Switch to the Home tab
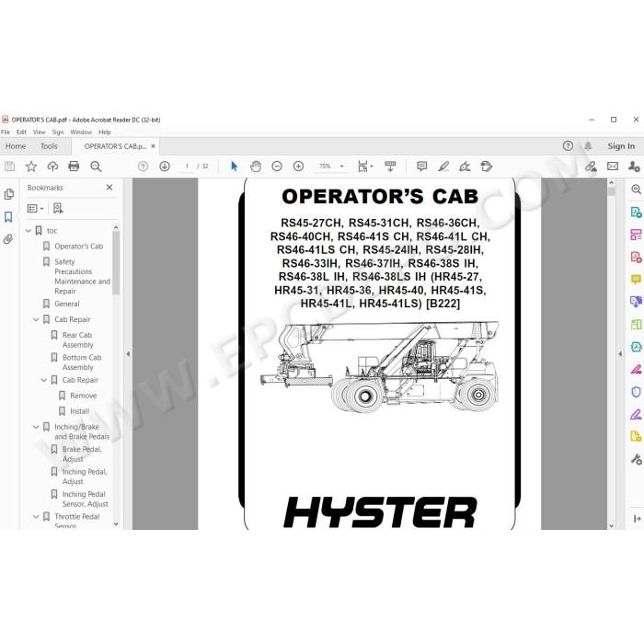644x644 pixels. pyautogui.click(x=16, y=146)
